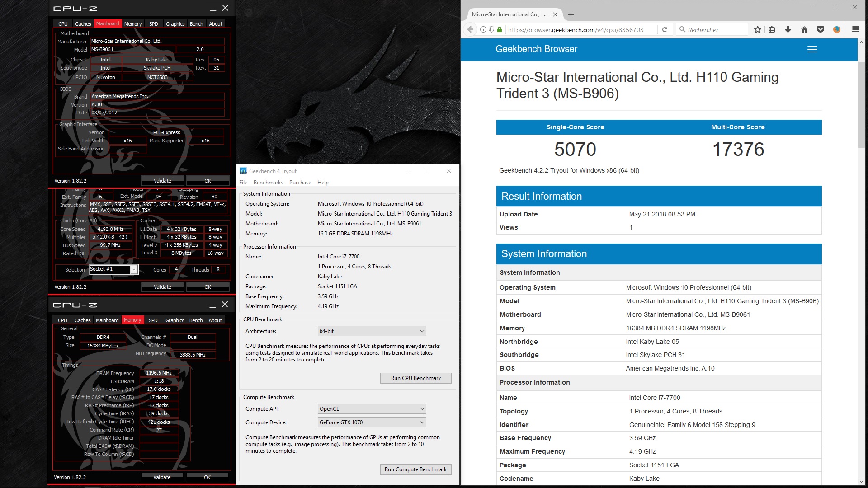Reload the Geekbench page in Firefox

(x=665, y=29)
